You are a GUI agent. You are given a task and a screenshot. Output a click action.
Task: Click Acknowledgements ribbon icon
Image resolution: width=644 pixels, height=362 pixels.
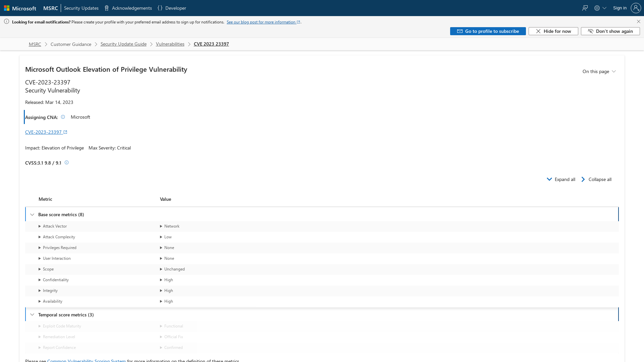click(107, 8)
